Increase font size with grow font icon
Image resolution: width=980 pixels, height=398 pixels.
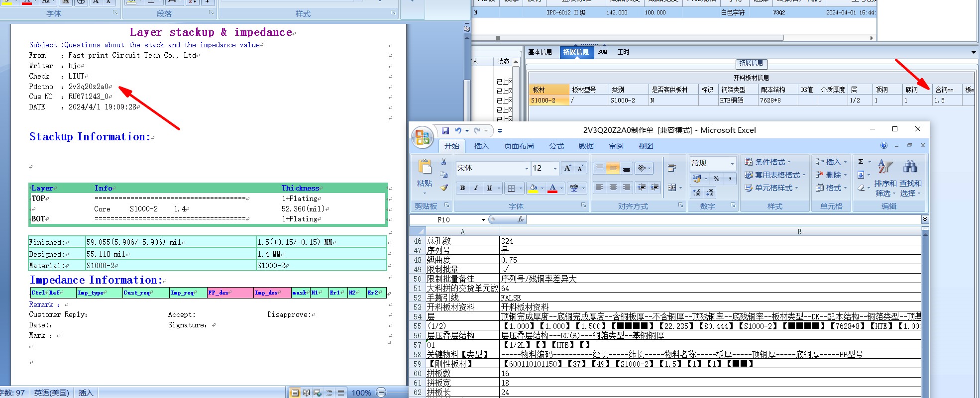pyautogui.click(x=567, y=168)
